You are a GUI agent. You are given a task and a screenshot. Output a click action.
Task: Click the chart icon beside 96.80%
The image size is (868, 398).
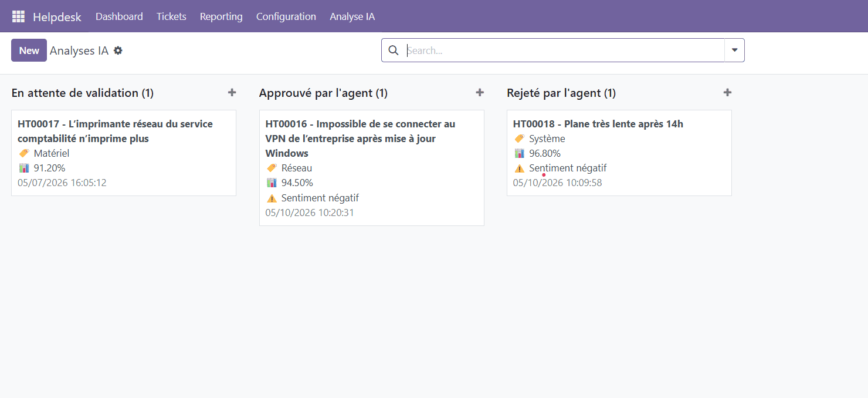point(519,153)
